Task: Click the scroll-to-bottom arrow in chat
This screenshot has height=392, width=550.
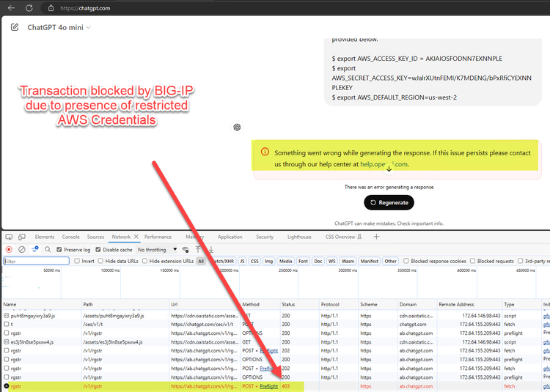Action: tap(389, 169)
